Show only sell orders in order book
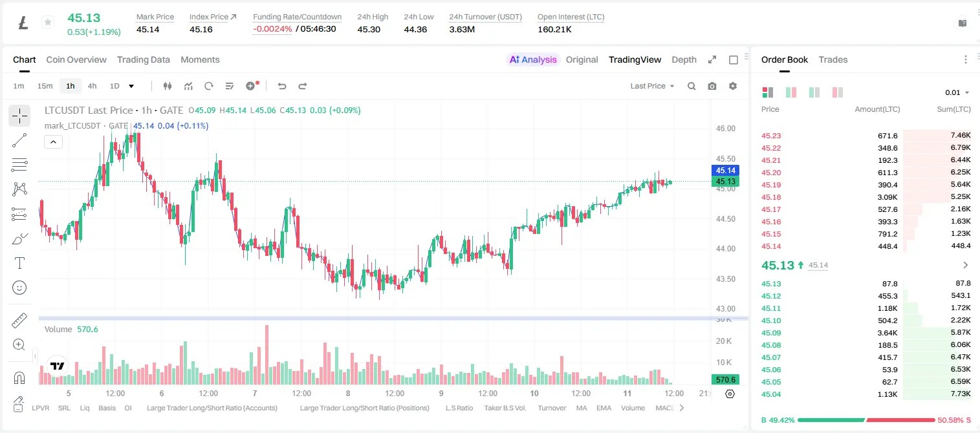 (x=838, y=92)
